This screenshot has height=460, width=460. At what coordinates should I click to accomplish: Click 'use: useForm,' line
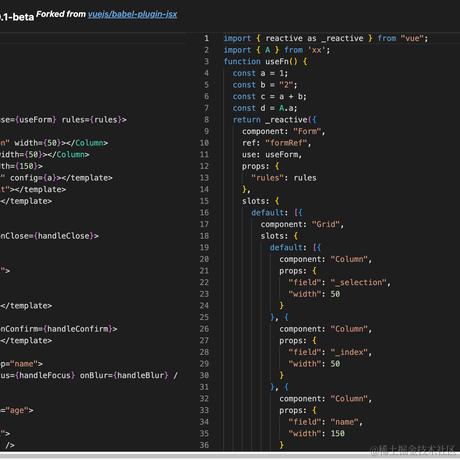(272, 155)
